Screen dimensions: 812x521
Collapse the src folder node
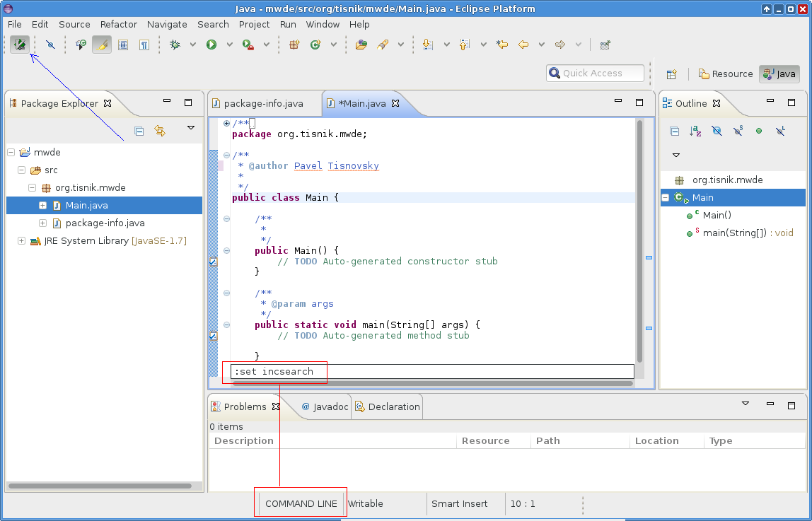(x=21, y=170)
